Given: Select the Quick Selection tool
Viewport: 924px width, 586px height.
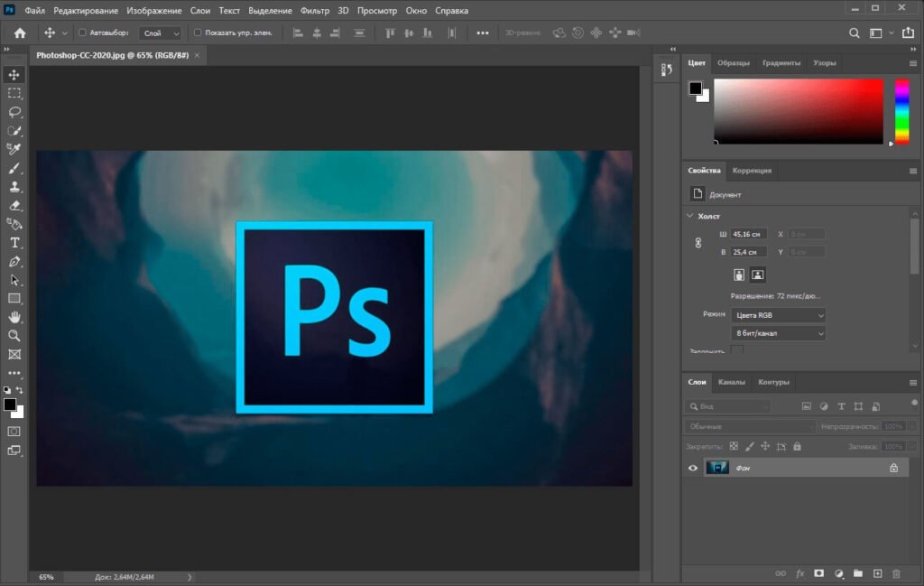Looking at the screenshot, I should (x=14, y=131).
